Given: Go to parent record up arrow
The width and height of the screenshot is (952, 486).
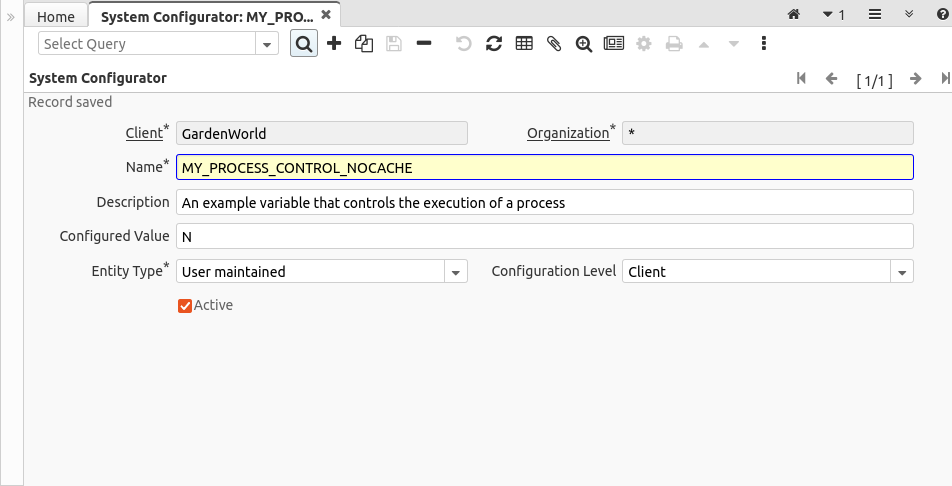Looking at the screenshot, I should (x=704, y=44).
